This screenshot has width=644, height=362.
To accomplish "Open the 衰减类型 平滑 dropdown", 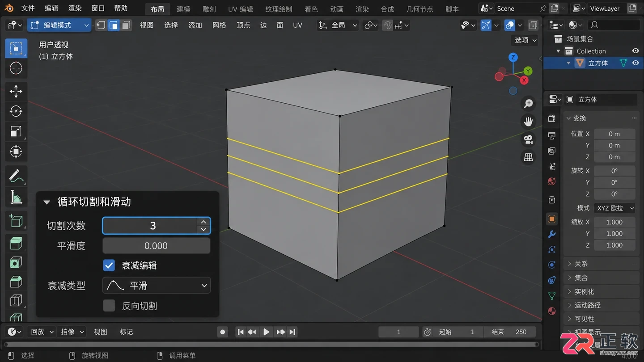I will 157,286.
